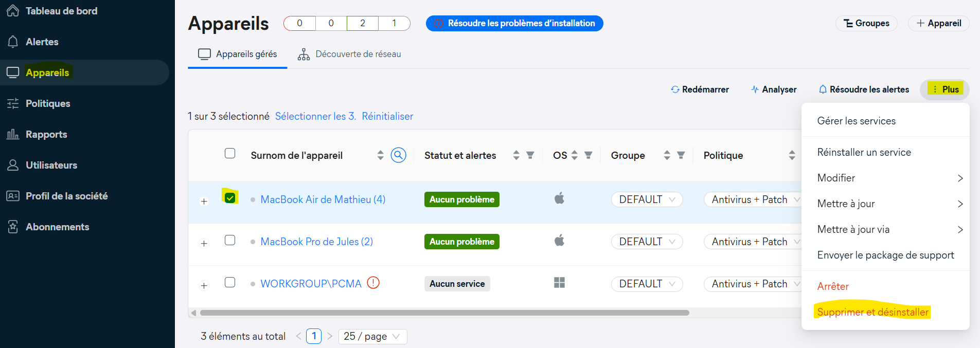Click the WORKGROUP\PCMA red warning icon
Viewport: 980px width, 348px height.
373,283
